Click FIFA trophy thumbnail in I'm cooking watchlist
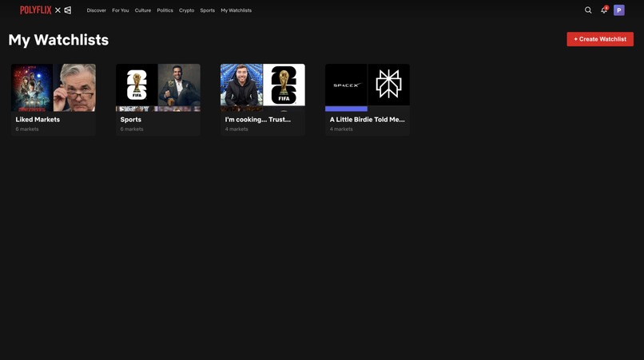Viewport: 644px width, 360px height. pyautogui.click(x=284, y=85)
